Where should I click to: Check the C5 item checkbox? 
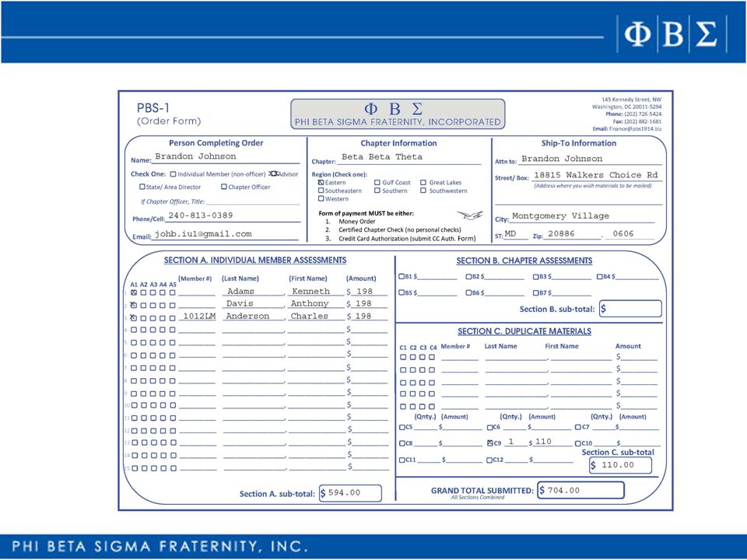click(x=402, y=427)
